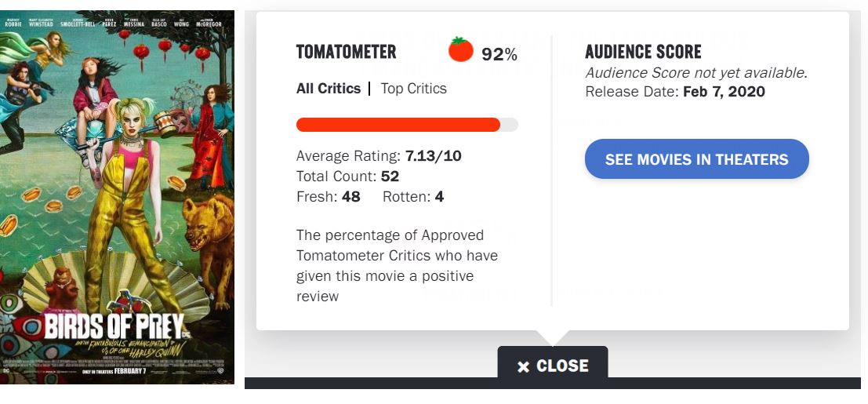The height and width of the screenshot is (404, 868).
Task: Click the Average Rating 7.13/10 line
Action: pos(379,156)
